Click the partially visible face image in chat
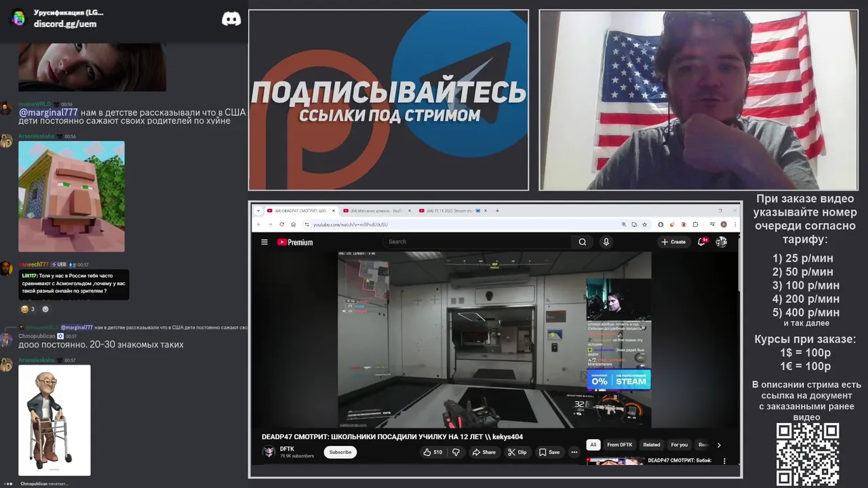This screenshot has width=868, height=488. point(92,67)
